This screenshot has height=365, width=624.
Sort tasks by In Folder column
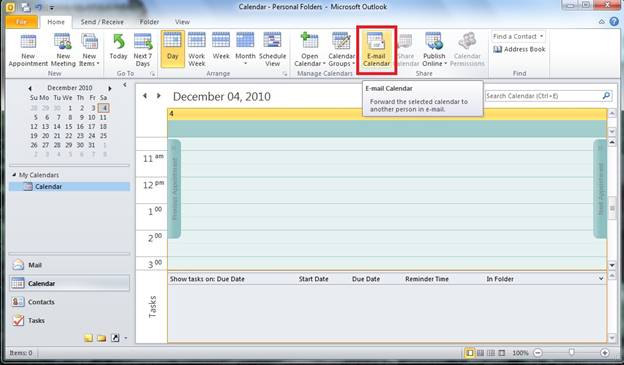pyautogui.click(x=500, y=279)
